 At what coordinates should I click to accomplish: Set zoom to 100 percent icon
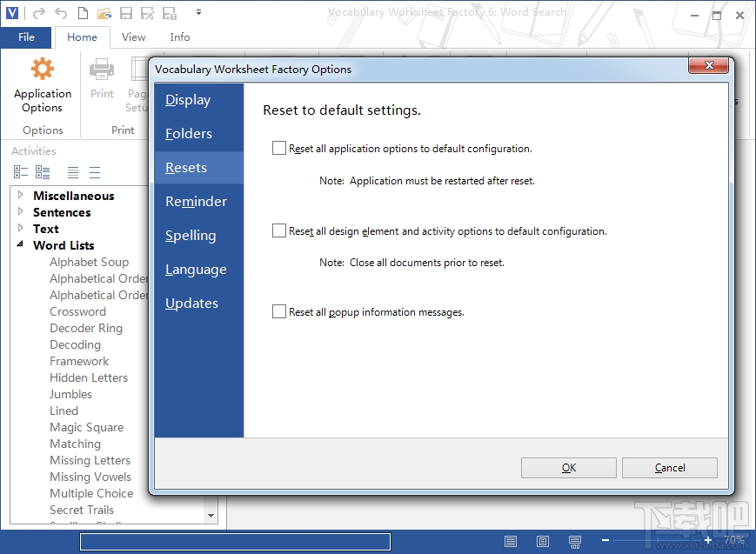click(575, 542)
